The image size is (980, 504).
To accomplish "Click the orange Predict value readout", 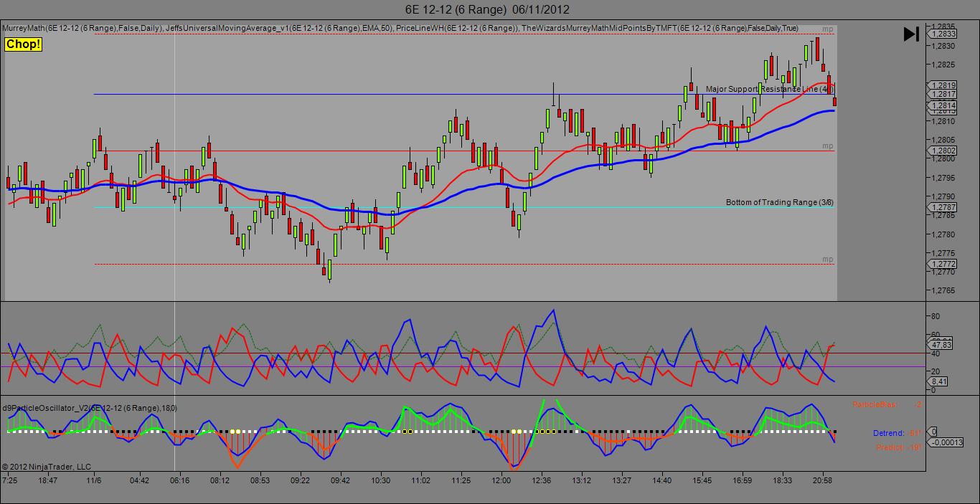I will [899, 448].
